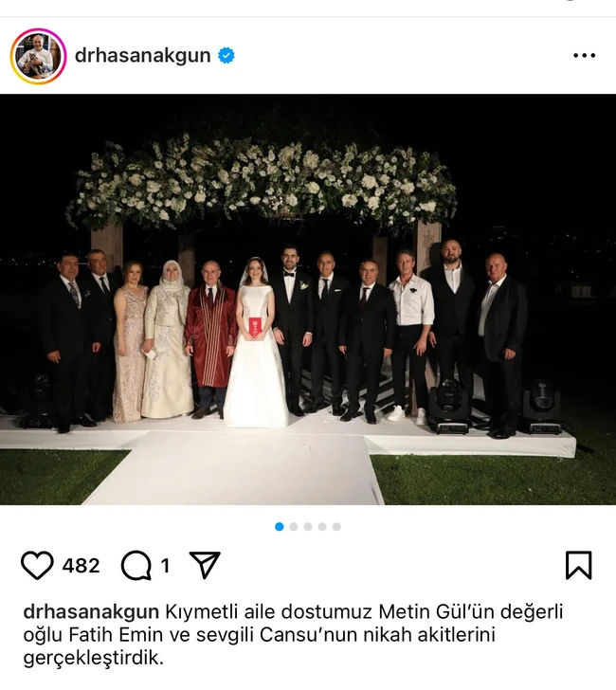Select the first active blue carousel dot
Screen dimensions: 616x690
point(279,527)
